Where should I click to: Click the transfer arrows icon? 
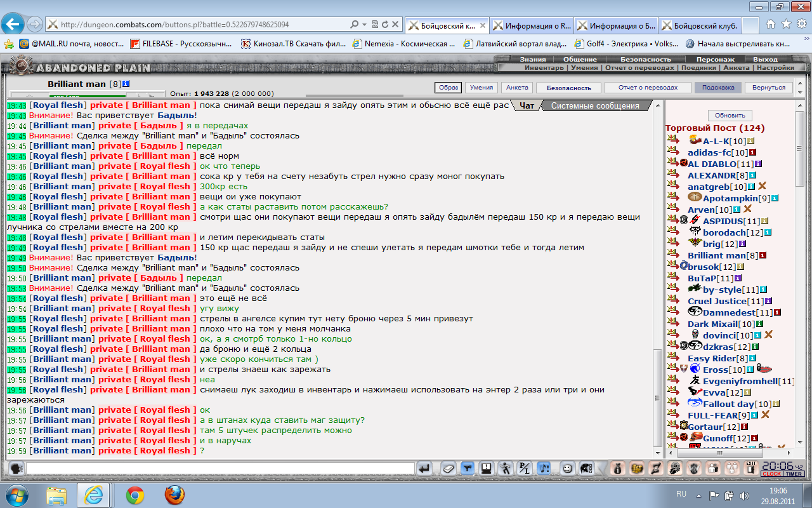pos(656,469)
